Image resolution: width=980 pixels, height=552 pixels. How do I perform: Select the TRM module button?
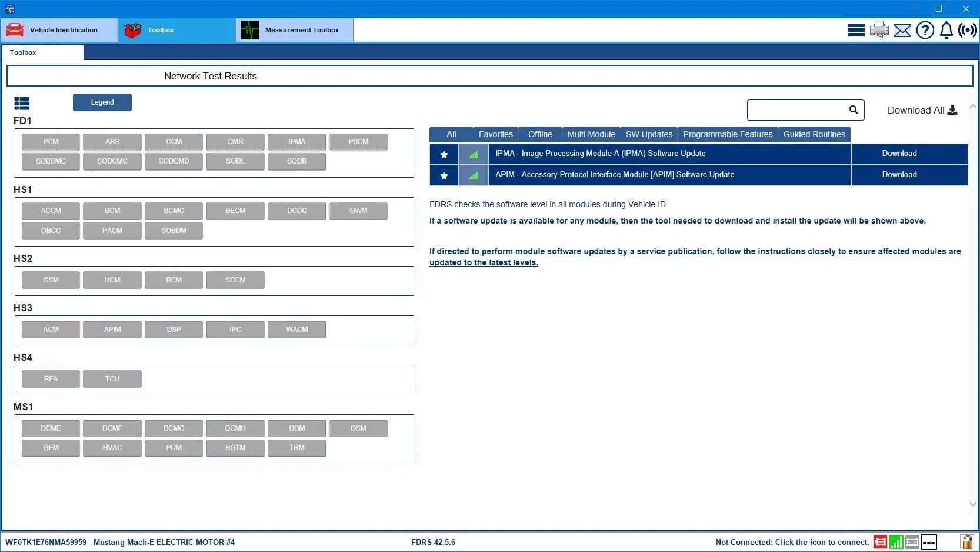pyautogui.click(x=297, y=448)
